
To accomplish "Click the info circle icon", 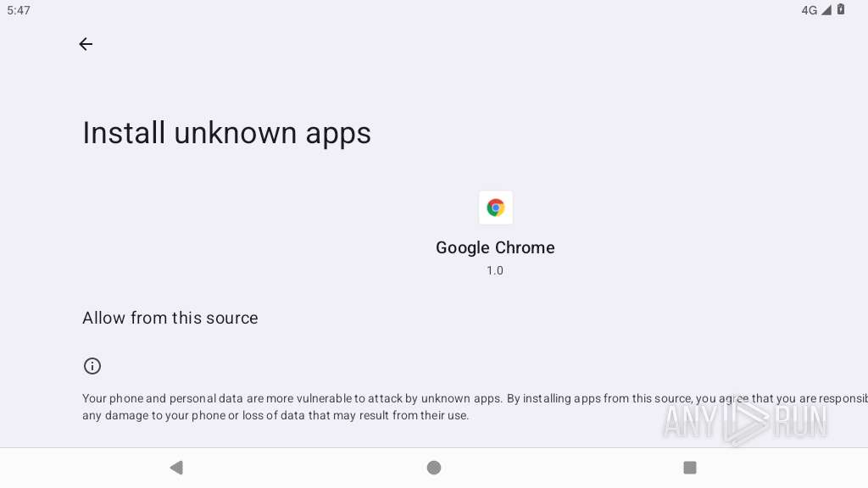I will point(92,366).
